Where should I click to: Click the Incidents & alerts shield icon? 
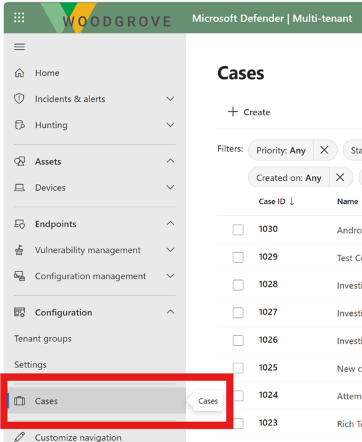[19, 99]
